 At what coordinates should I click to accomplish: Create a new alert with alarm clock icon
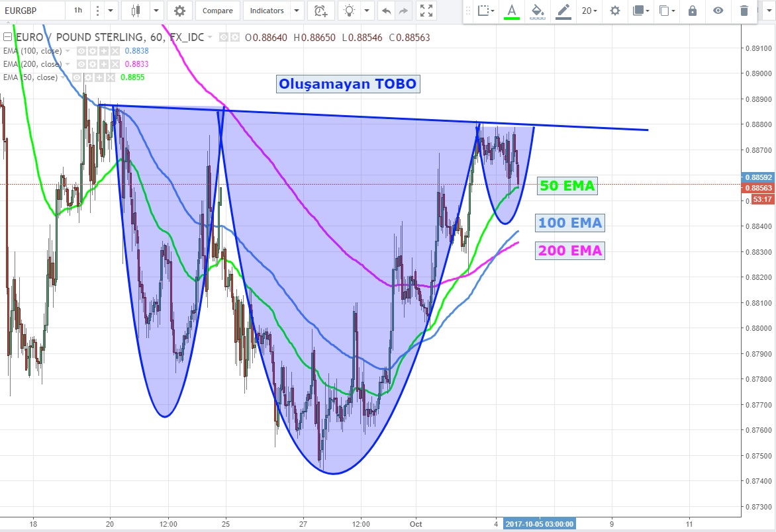[x=320, y=11]
